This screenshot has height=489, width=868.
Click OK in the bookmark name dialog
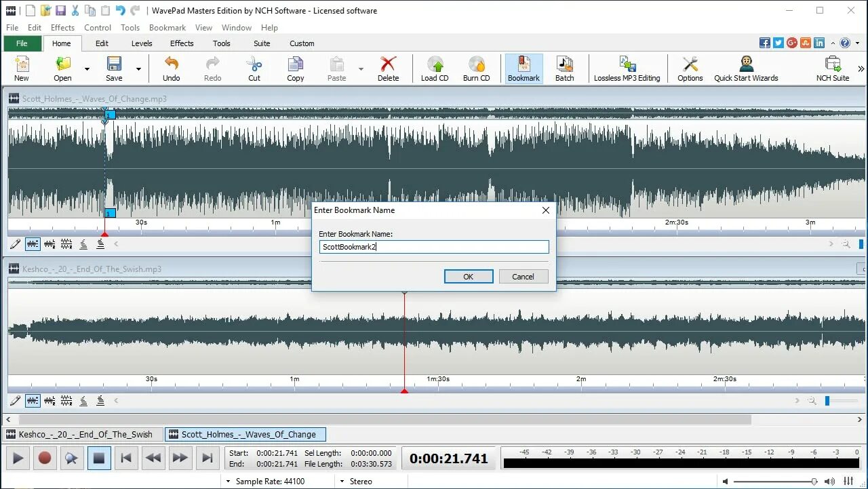pos(468,276)
